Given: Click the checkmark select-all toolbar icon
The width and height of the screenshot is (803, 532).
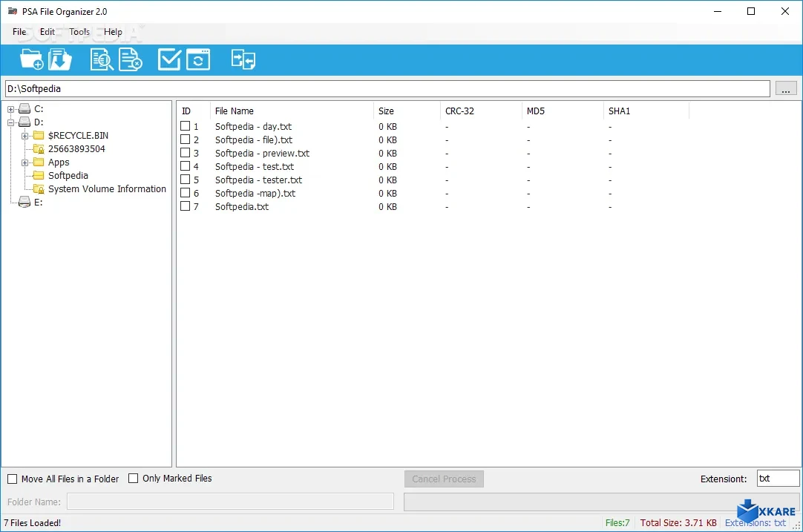Looking at the screenshot, I should click(x=168, y=59).
